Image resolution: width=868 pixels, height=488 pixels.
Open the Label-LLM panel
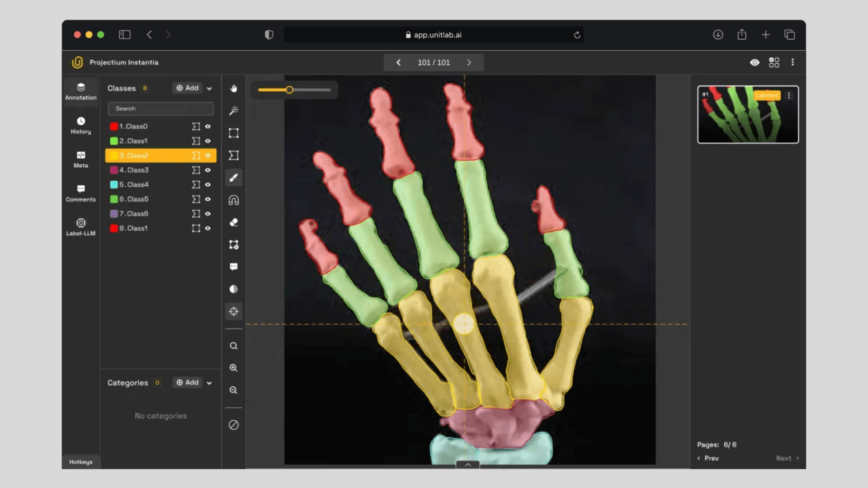coord(80,226)
